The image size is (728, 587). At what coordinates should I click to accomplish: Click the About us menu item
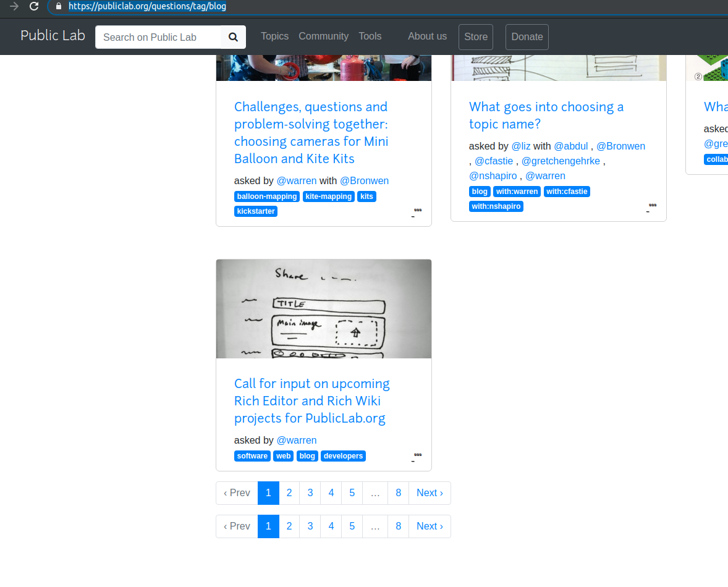click(x=427, y=36)
